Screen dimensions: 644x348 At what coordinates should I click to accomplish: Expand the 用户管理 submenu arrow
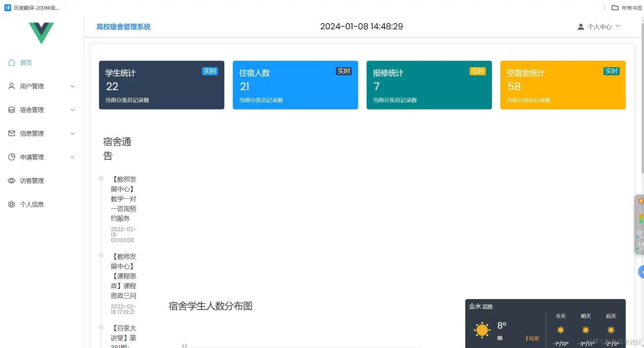pyautogui.click(x=72, y=86)
